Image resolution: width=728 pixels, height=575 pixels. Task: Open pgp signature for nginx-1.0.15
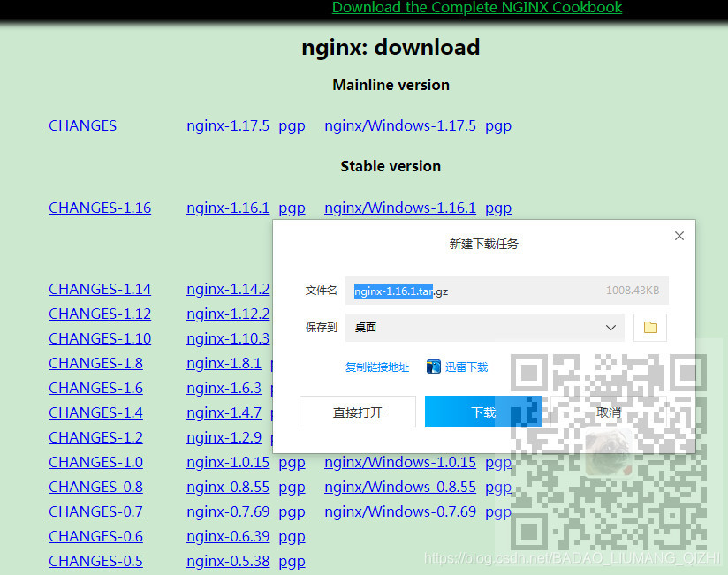(x=292, y=463)
